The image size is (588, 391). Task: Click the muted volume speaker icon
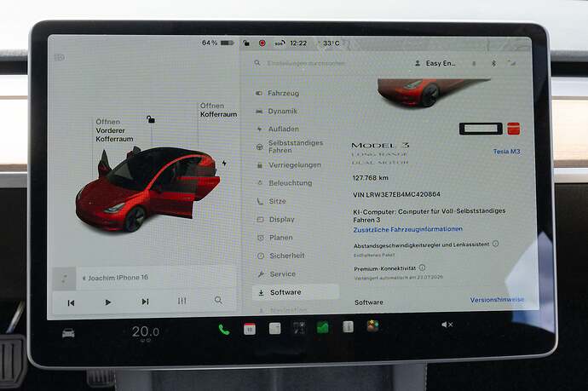pos(447,325)
